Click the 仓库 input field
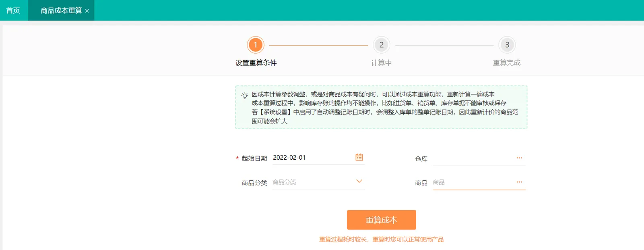The width and height of the screenshot is (644, 250). point(479,158)
